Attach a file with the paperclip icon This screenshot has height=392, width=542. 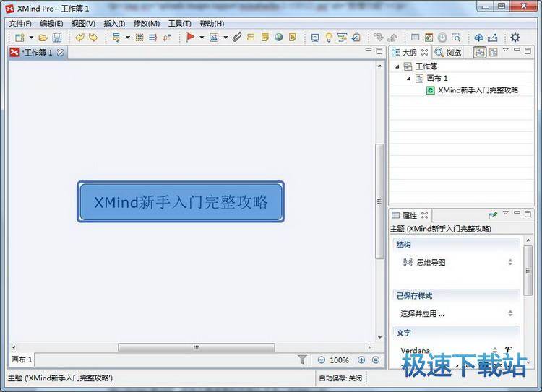(x=237, y=38)
